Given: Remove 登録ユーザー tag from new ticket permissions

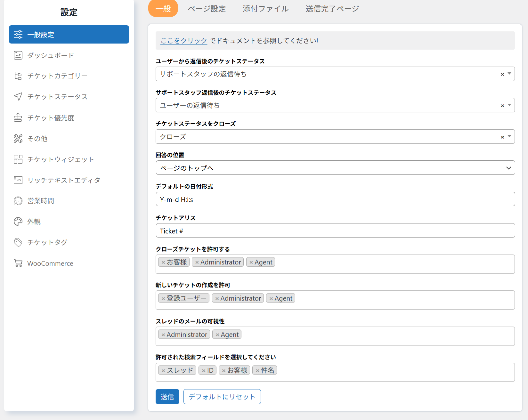Looking at the screenshot, I should pyautogui.click(x=163, y=299).
